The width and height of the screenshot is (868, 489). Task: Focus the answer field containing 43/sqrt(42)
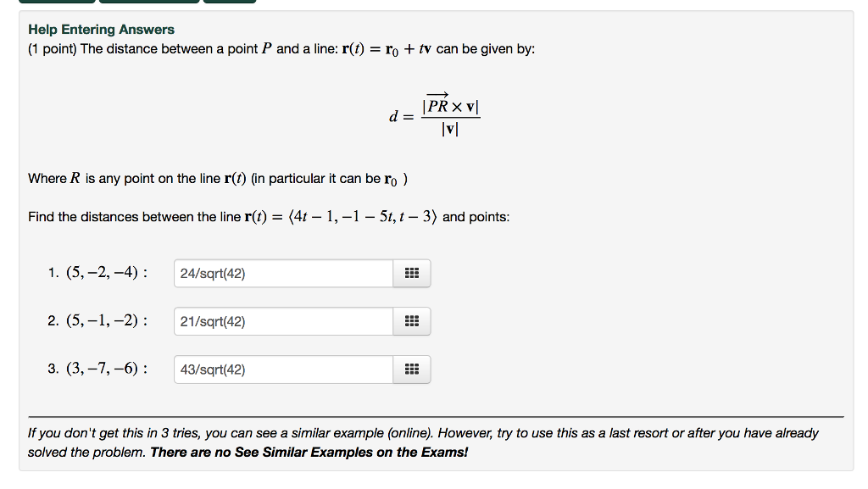[283, 370]
